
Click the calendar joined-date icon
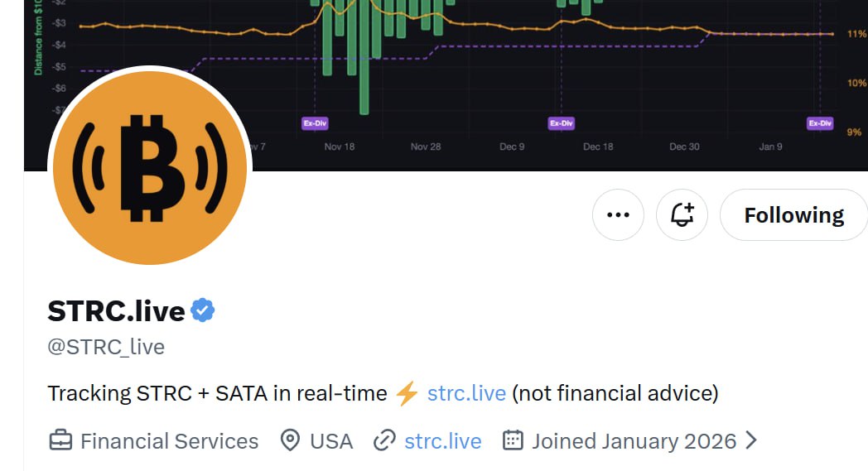tap(513, 440)
